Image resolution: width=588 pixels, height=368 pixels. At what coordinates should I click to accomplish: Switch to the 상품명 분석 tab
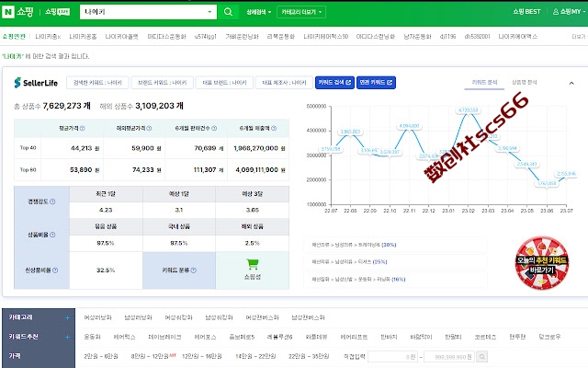click(x=525, y=82)
